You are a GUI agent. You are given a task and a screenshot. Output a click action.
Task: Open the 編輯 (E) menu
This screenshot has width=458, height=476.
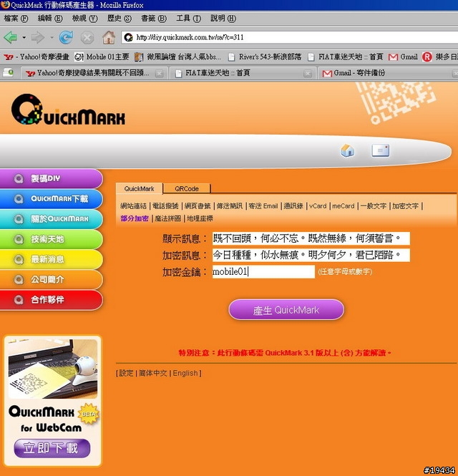(x=50, y=19)
